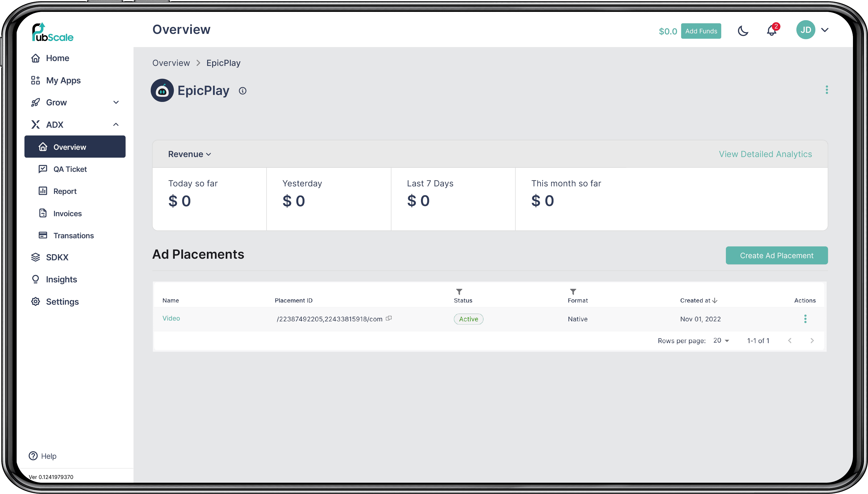Click the version number text
The height and width of the screenshot is (494, 868).
51,477
